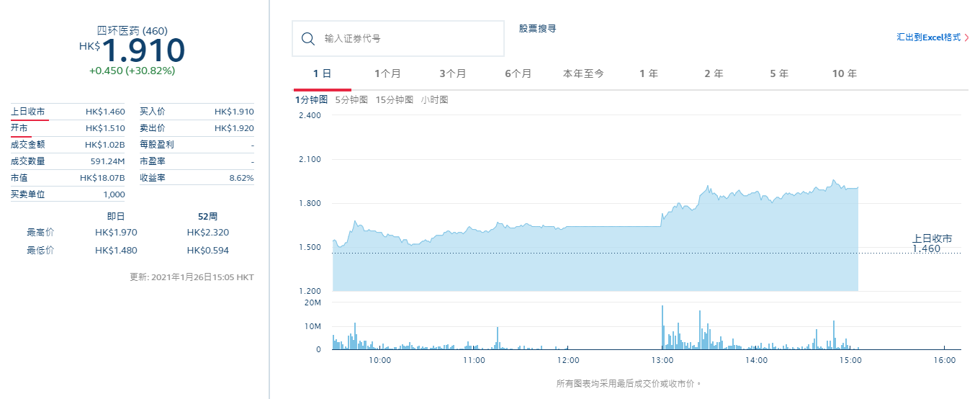Image resolution: width=980 pixels, height=399 pixels.
Task: Switch to the 10年 range tab
Action: pyautogui.click(x=844, y=74)
